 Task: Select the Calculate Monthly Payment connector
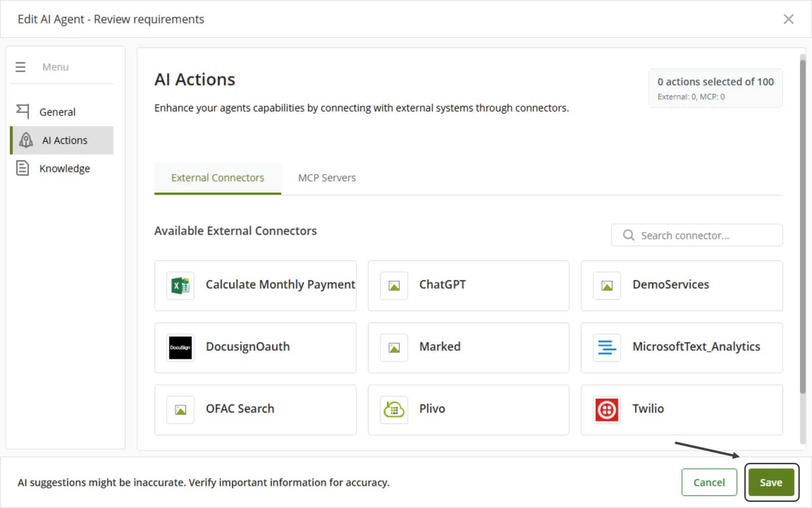pyautogui.click(x=255, y=285)
